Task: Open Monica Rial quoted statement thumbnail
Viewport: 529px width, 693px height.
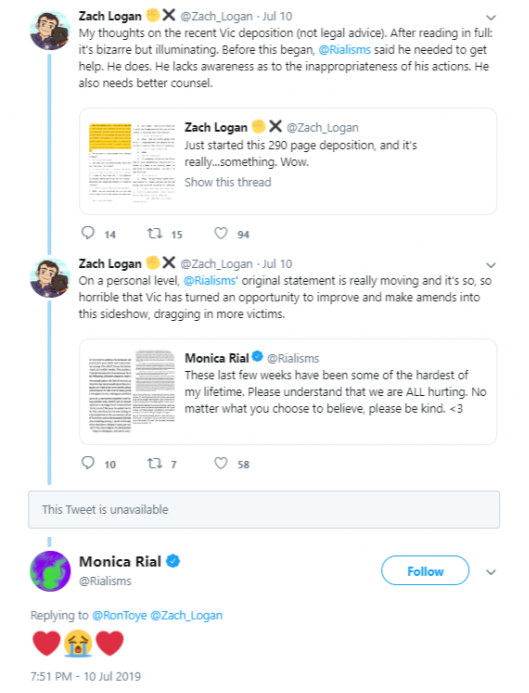Action: [132, 391]
